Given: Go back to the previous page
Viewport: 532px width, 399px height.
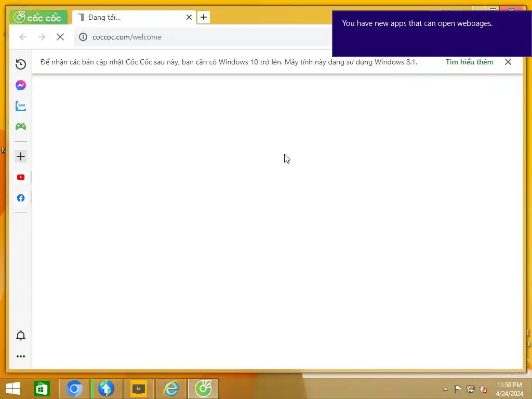Looking at the screenshot, I should click(23, 37).
